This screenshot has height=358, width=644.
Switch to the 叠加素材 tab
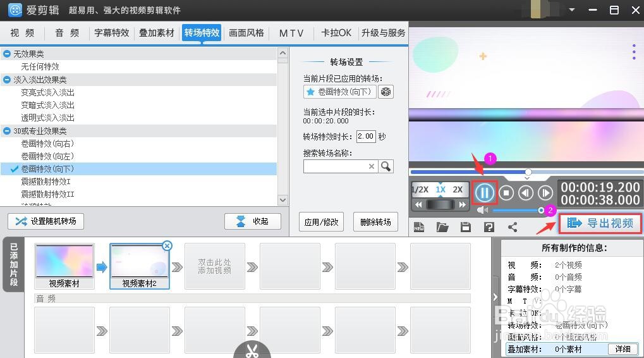point(157,33)
